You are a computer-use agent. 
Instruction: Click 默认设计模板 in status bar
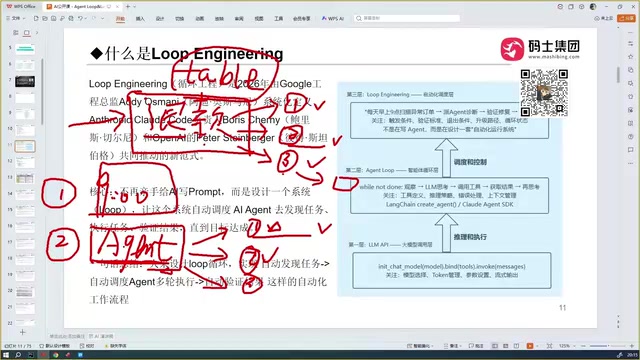pyautogui.click(x=55, y=346)
